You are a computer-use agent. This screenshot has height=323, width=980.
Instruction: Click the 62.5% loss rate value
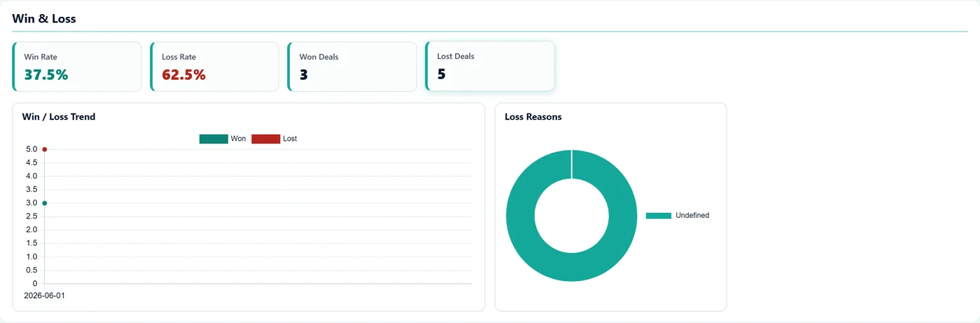pos(184,75)
